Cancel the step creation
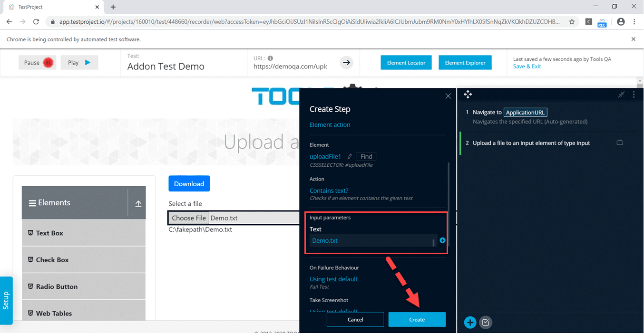The height and width of the screenshot is (333, 644). [x=355, y=320]
